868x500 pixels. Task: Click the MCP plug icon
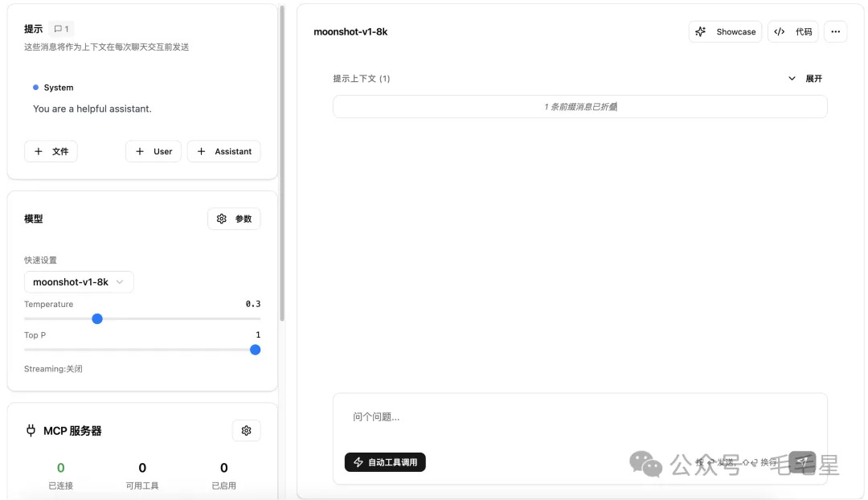pos(31,430)
